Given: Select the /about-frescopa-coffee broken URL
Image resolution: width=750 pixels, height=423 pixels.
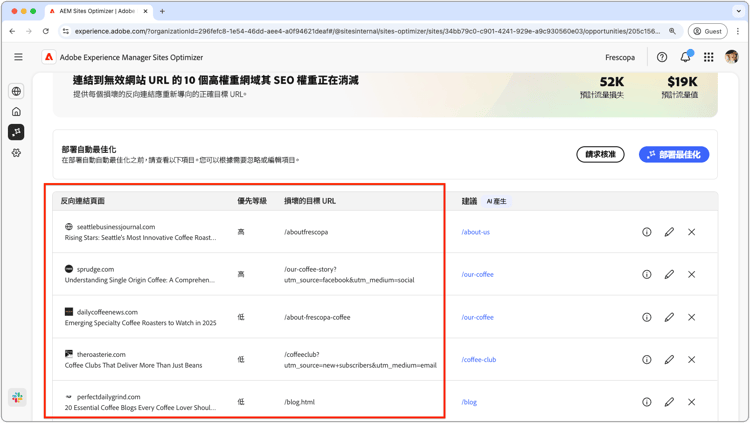Looking at the screenshot, I should point(317,317).
